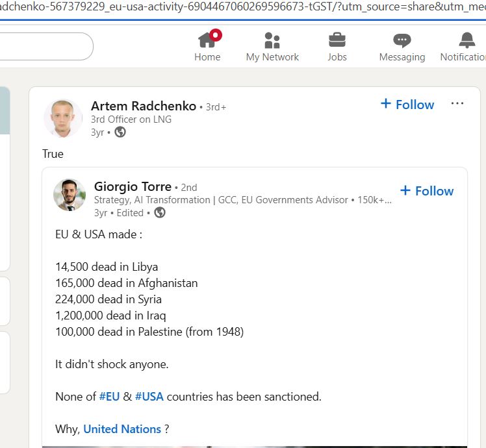Go to the Jobs briefcase icon
The width and height of the screenshot is (486, 448).
click(x=337, y=40)
